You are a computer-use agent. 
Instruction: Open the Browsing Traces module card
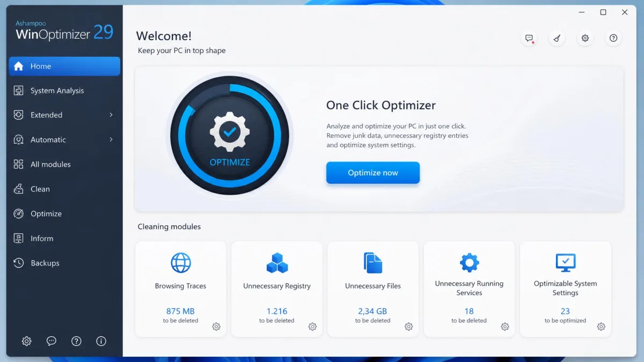click(181, 289)
